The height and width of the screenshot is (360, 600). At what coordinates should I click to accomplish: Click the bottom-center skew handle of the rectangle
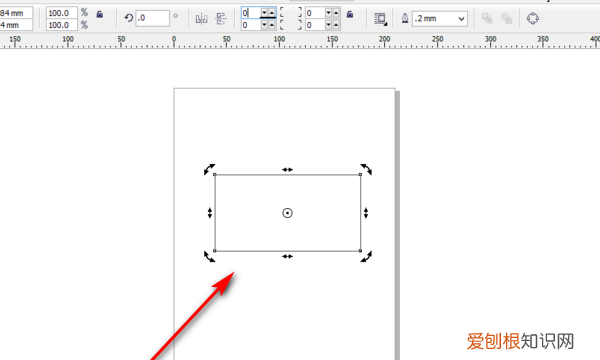tap(287, 256)
